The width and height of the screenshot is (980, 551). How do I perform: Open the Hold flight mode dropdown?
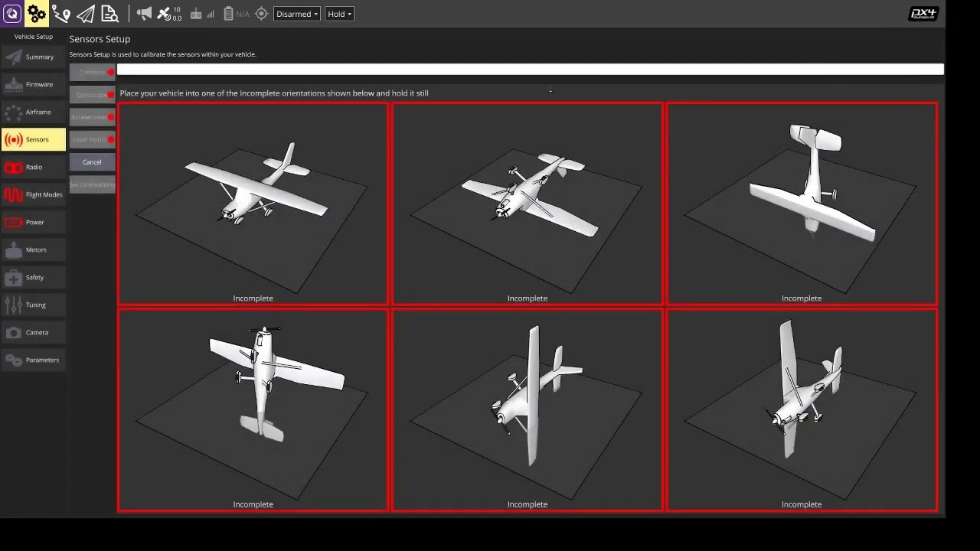339,14
